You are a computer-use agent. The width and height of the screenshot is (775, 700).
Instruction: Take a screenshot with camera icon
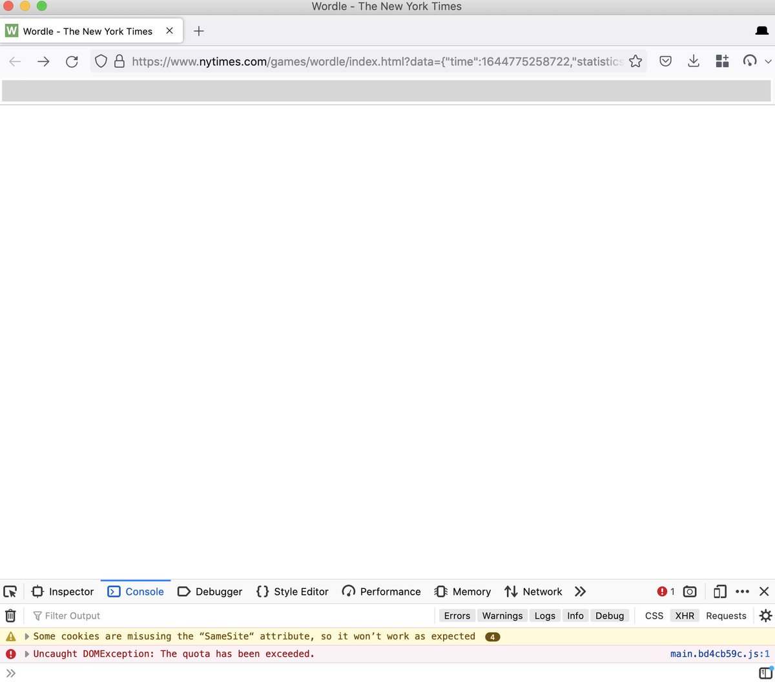[690, 592]
